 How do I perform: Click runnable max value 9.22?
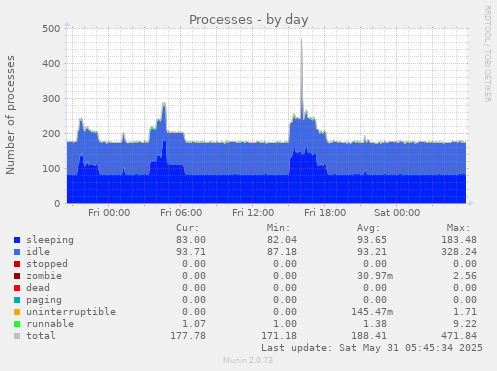[x=465, y=324]
